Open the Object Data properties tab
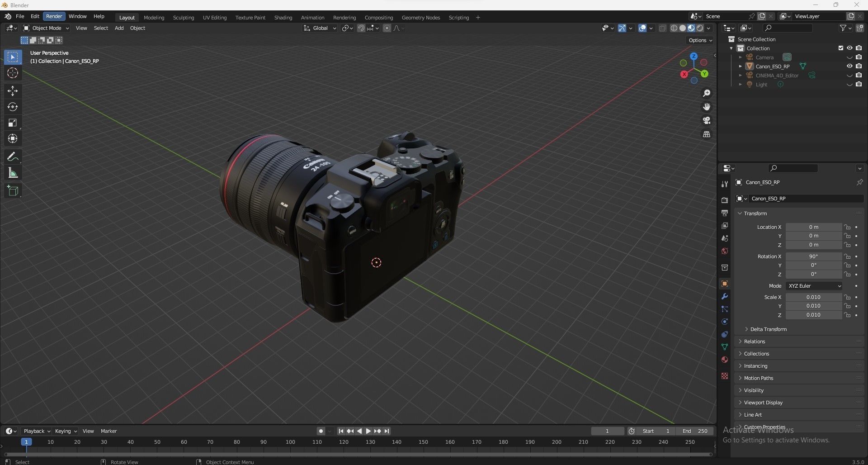The image size is (868, 465). coord(725,347)
